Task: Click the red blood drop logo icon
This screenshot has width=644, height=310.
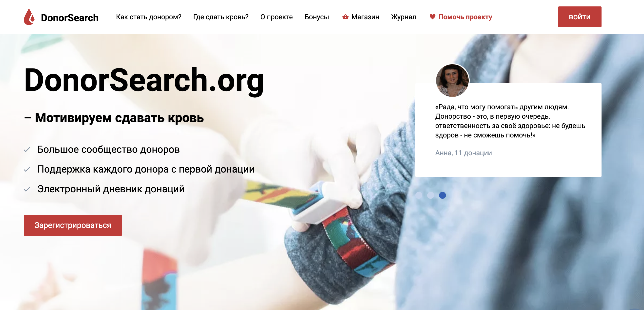Action: [29, 17]
